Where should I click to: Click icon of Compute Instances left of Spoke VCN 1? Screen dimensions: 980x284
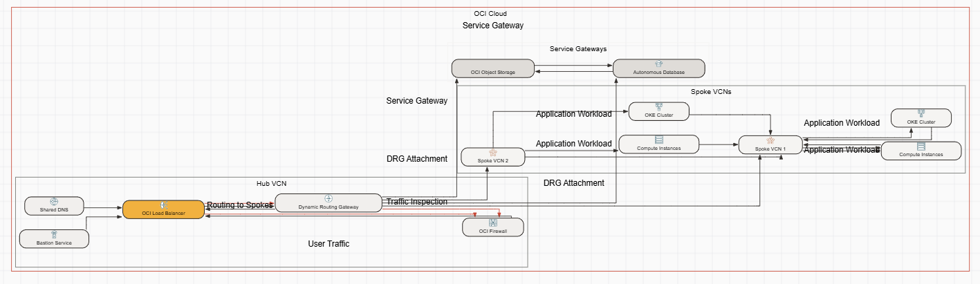tap(659, 140)
